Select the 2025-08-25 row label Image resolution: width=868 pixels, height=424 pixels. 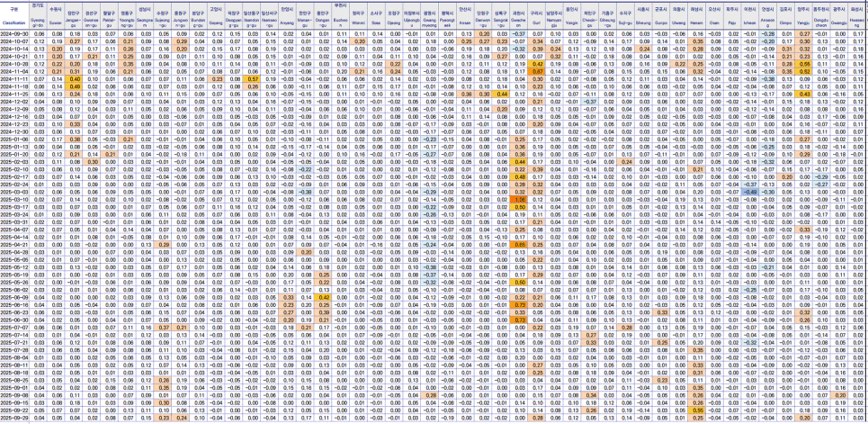click(13, 380)
